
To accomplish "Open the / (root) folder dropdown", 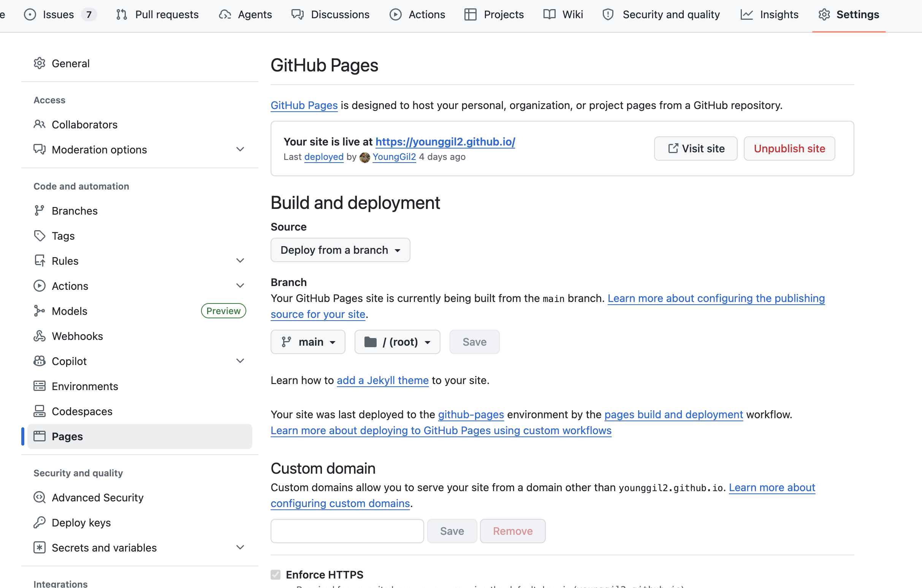I will point(398,341).
